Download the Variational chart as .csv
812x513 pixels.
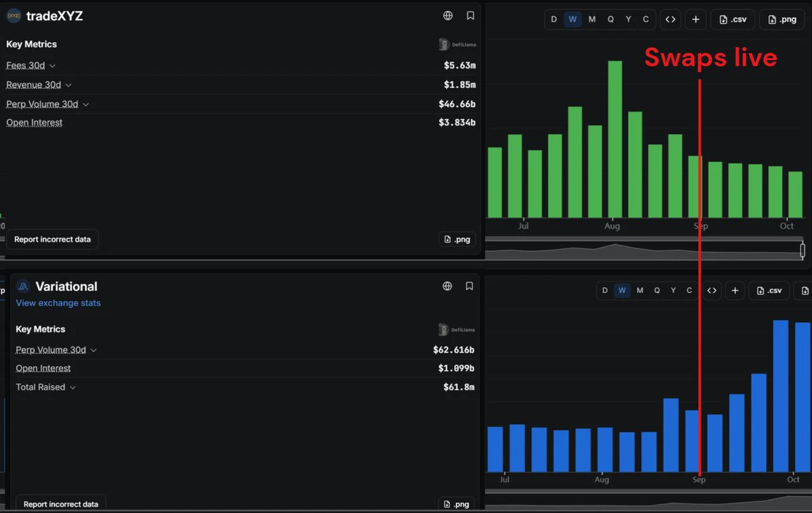tap(769, 290)
